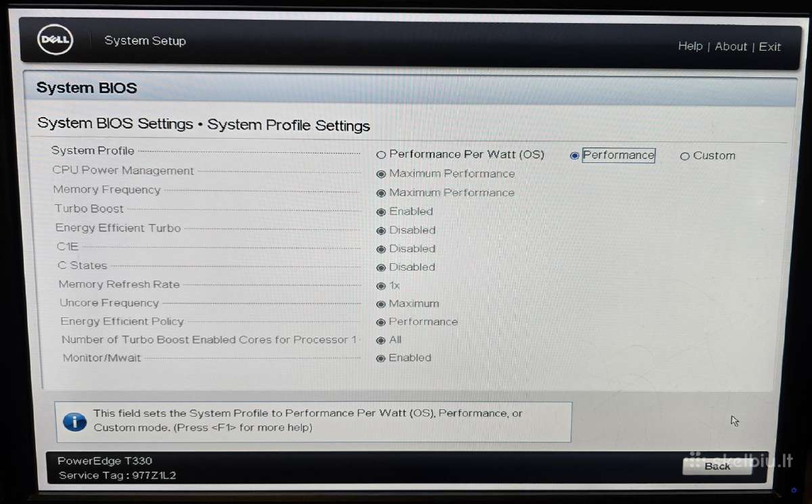
Task: Select Energy Efficient Turbo Disabled radio
Action: pyautogui.click(x=381, y=231)
